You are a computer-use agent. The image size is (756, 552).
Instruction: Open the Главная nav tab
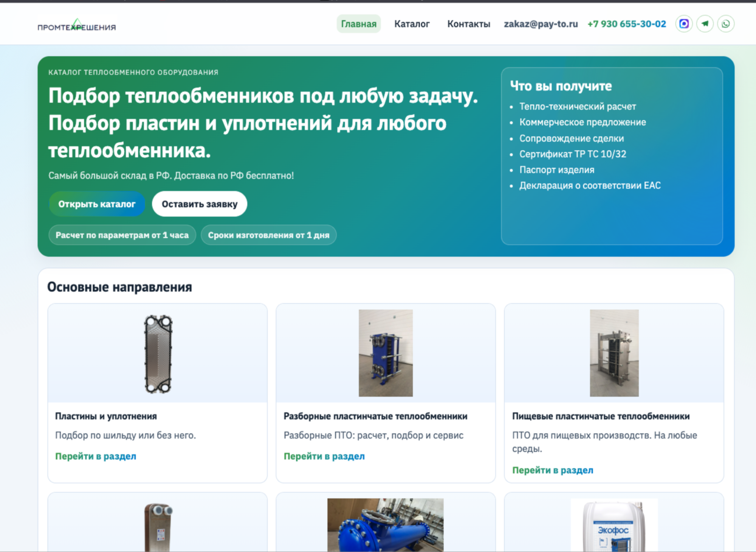[x=358, y=24]
